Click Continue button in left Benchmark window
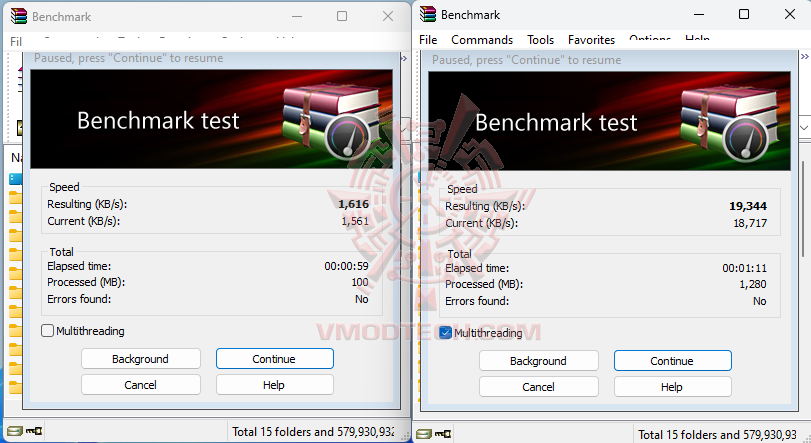811x443 pixels. [275, 359]
